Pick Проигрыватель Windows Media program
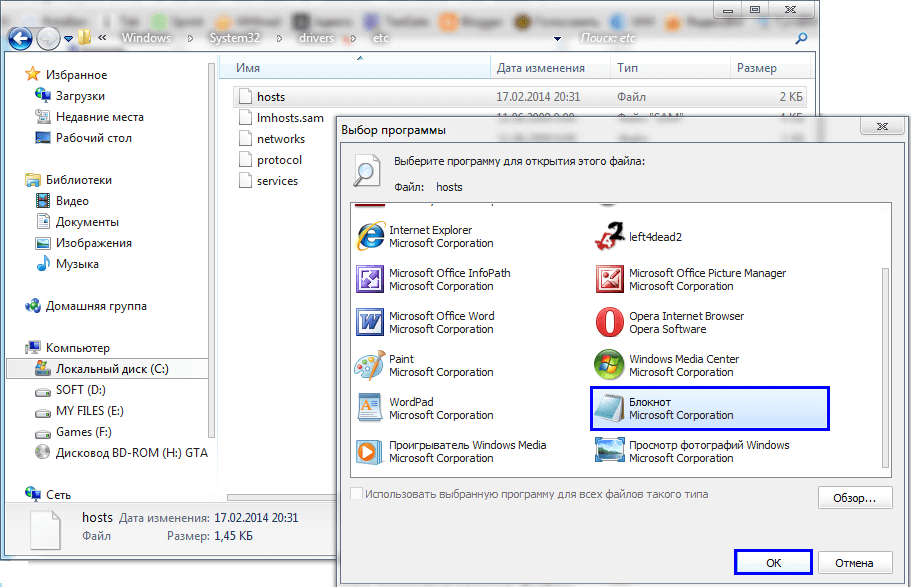 click(451, 452)
